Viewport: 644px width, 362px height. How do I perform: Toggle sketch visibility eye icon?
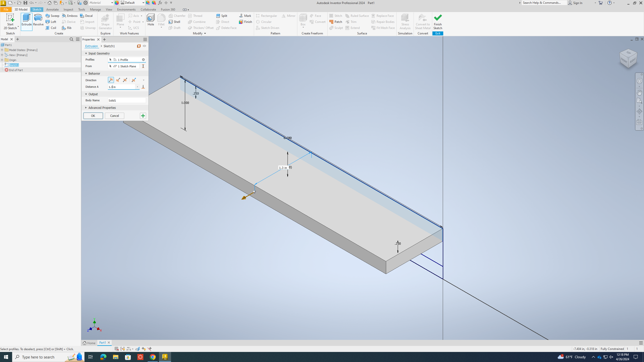click(144, 46)
